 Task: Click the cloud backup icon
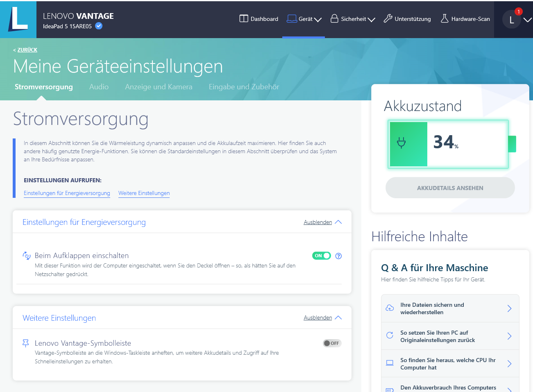[x=390, y=308]
